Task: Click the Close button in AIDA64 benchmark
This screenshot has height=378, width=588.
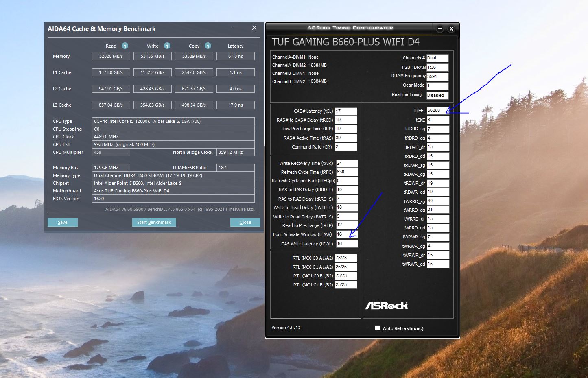Action: pos(245,222)
